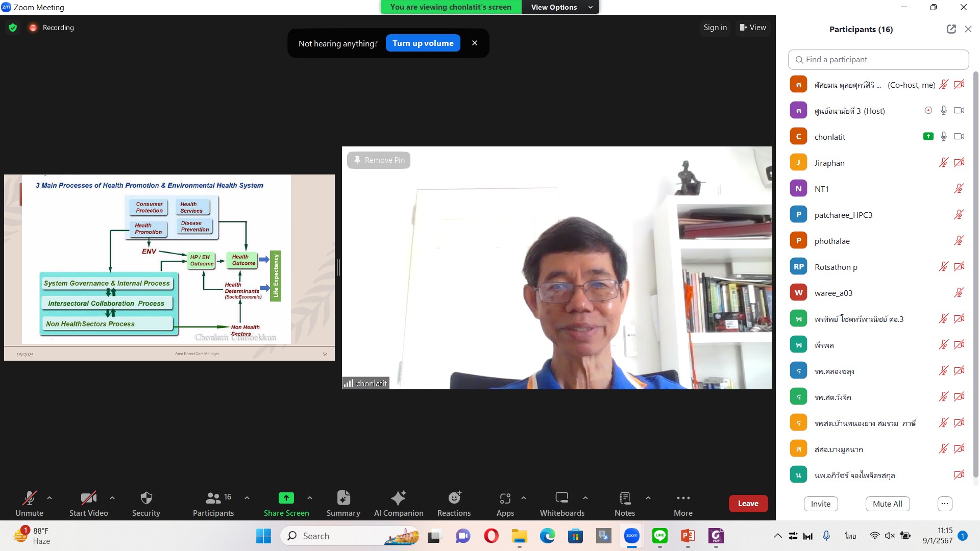Open LINE from the taskbar
The height and width of the screenshot is (551, 980).
click(x=660, y=536)
